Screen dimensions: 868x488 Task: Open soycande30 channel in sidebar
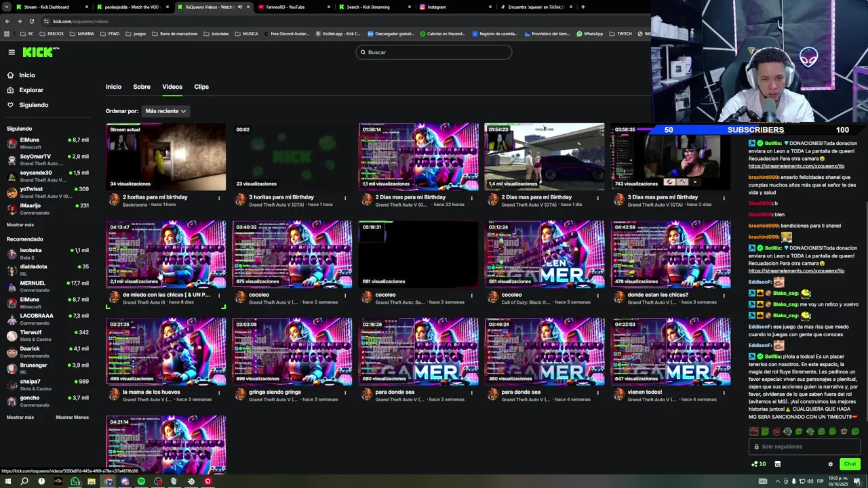coord(47,176)
